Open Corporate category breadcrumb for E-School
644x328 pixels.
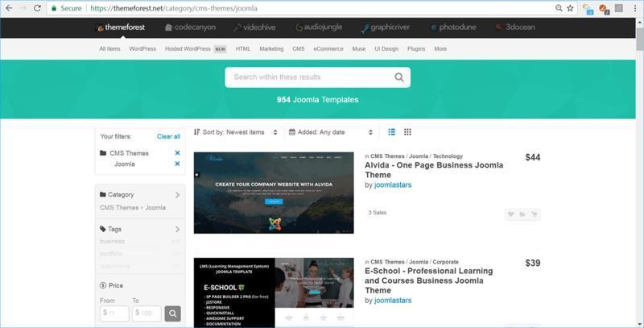coord(445,262)
